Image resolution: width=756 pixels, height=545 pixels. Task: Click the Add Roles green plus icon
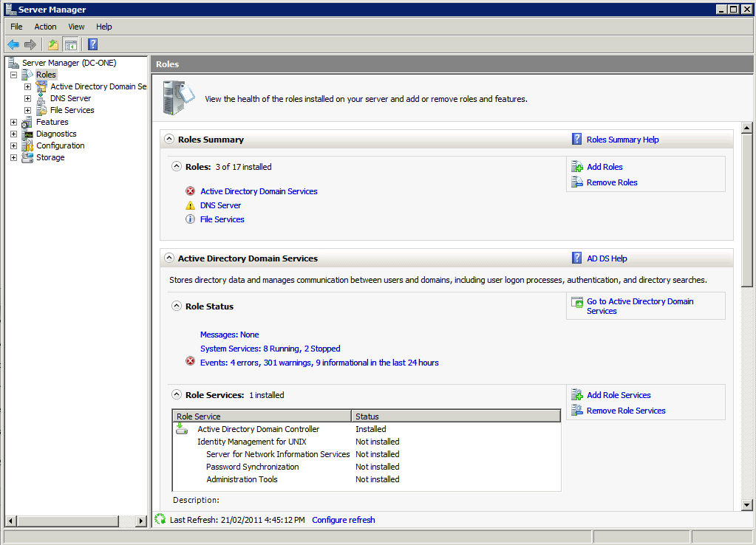pos(576,166)
